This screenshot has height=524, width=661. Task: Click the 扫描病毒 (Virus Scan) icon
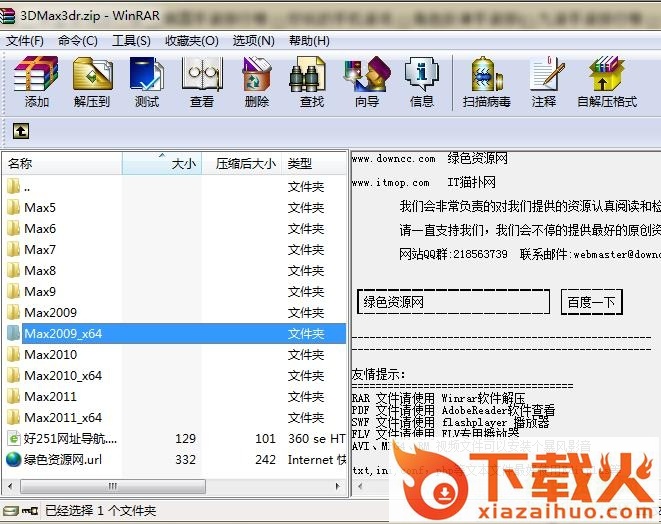(486, 74)
